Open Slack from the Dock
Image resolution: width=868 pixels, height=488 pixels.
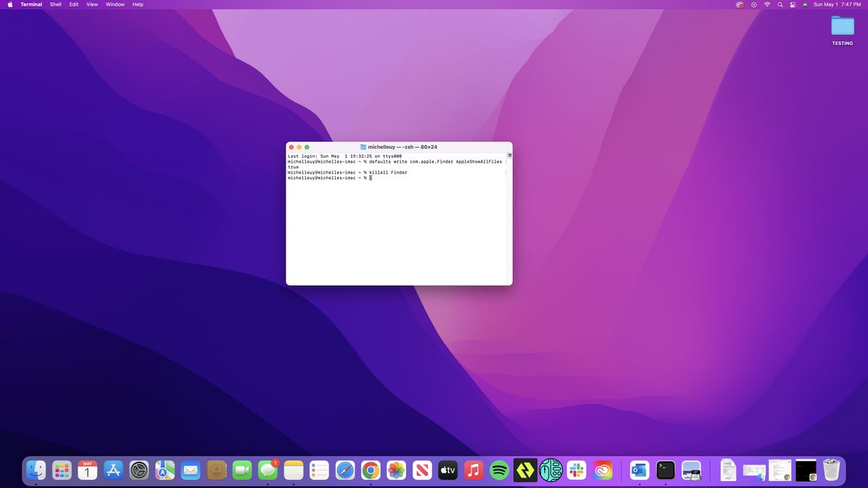576,470
